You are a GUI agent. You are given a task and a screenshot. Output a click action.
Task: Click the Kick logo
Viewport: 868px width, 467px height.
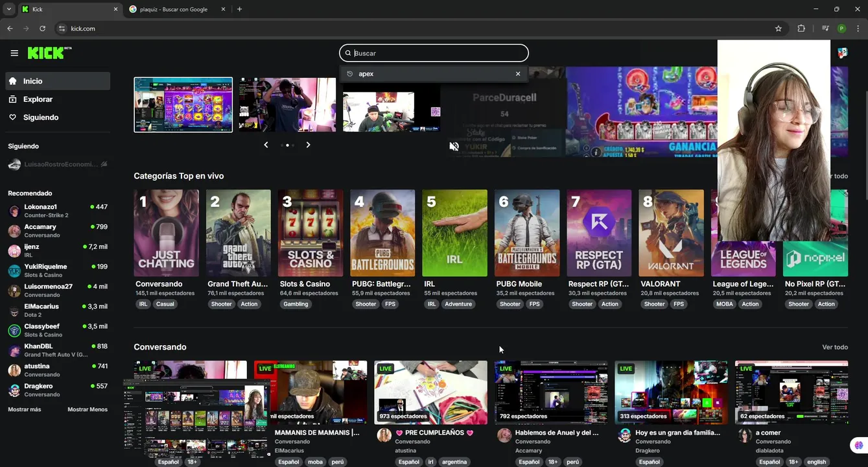click(49, 53)
